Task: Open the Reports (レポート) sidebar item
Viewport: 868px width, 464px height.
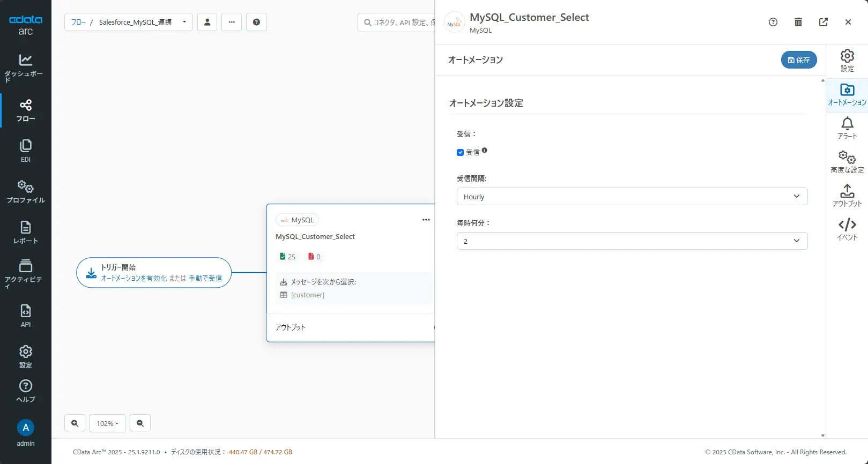Action: click(25, 233)
